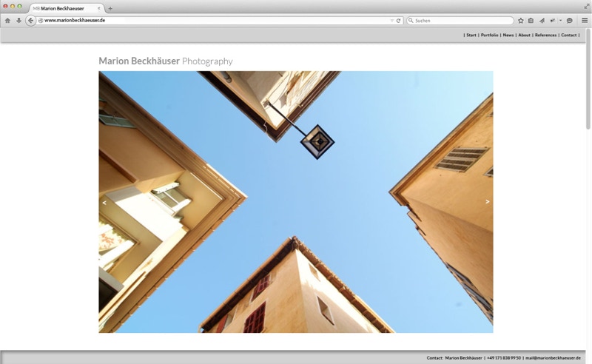592x364 pixels.
Task: Reload the page with the refresh icon
Action: tap(399, 21)
